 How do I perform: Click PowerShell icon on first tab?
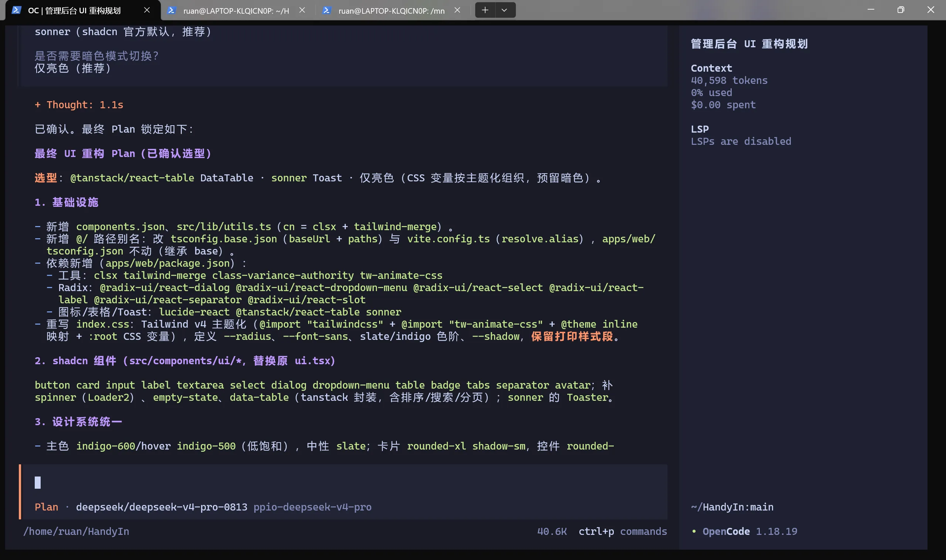tap(16, 10)
